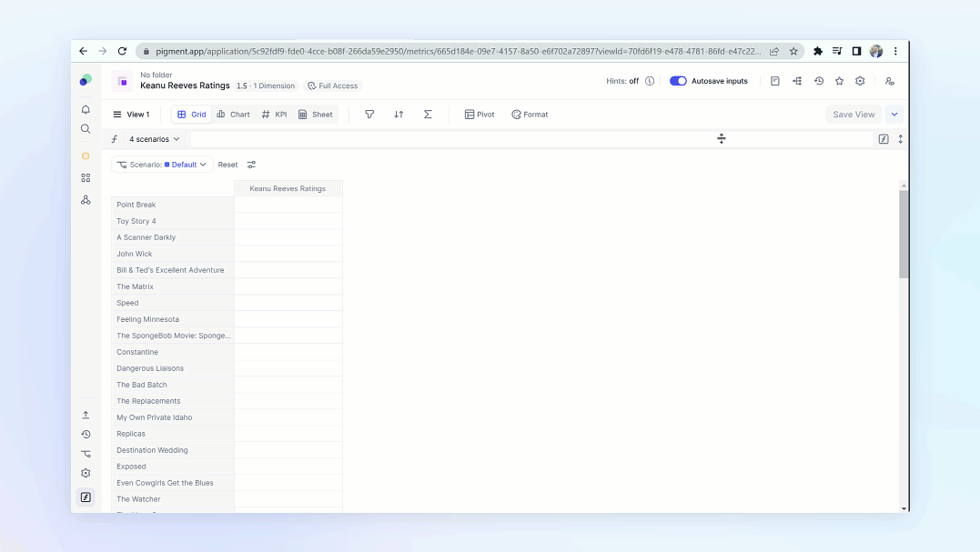This screenshot has height=552, width=980.
Task: Switch to the Sheet view tab
Action: (316, 115)
